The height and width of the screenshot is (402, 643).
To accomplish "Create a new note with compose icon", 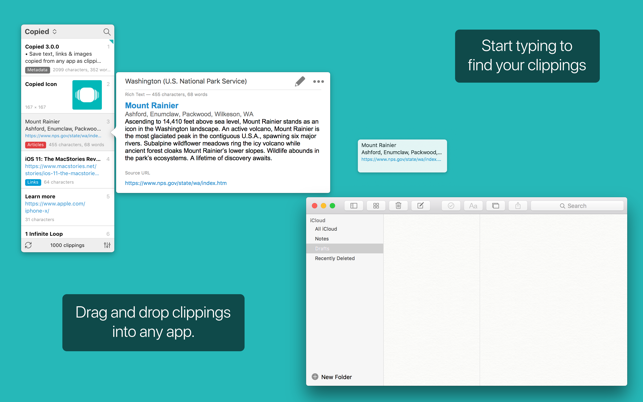I will (x=420, y=206).
